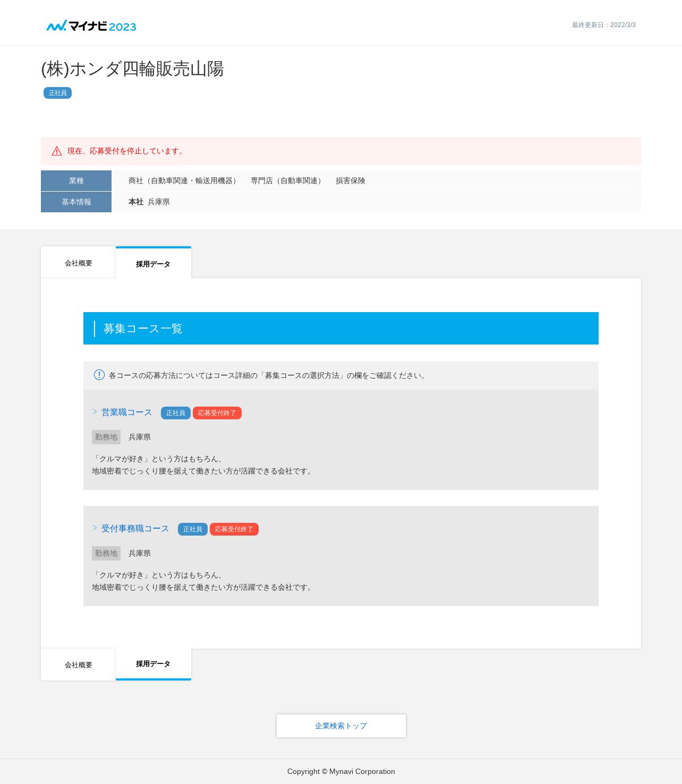Click the 基本情報 header cell
This screenshot has height=784, width=682.
click(x=76, y=202)
